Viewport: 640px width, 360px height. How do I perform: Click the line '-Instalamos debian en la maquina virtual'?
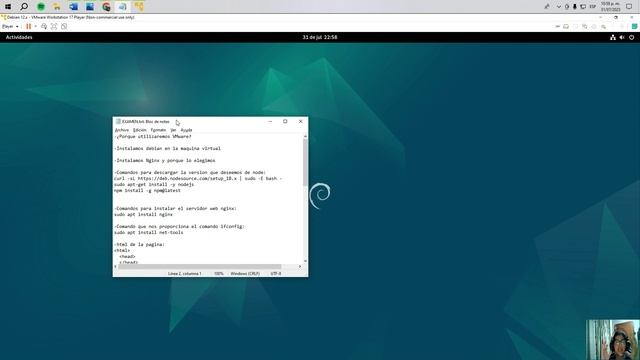[x=167, y=149]
